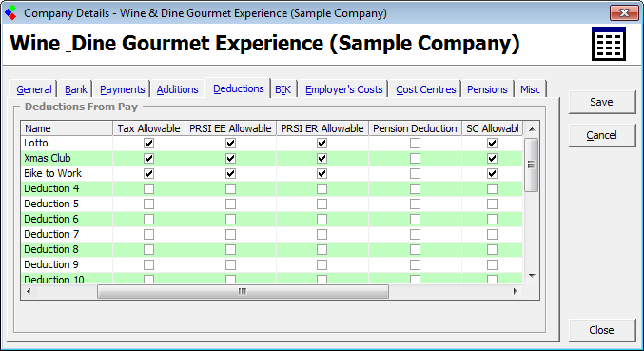Viewport: 644px width, 351px height.
Task: Open the Payments tab
Action: coord(122,89)
